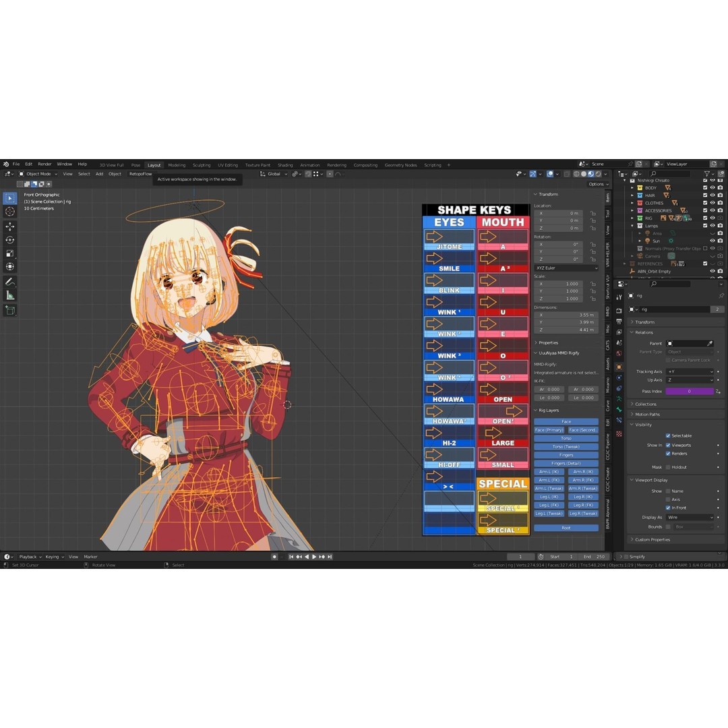Expand the BODY collection in outliner
This screenshot has width=728, height=728.
pos(632,188)
